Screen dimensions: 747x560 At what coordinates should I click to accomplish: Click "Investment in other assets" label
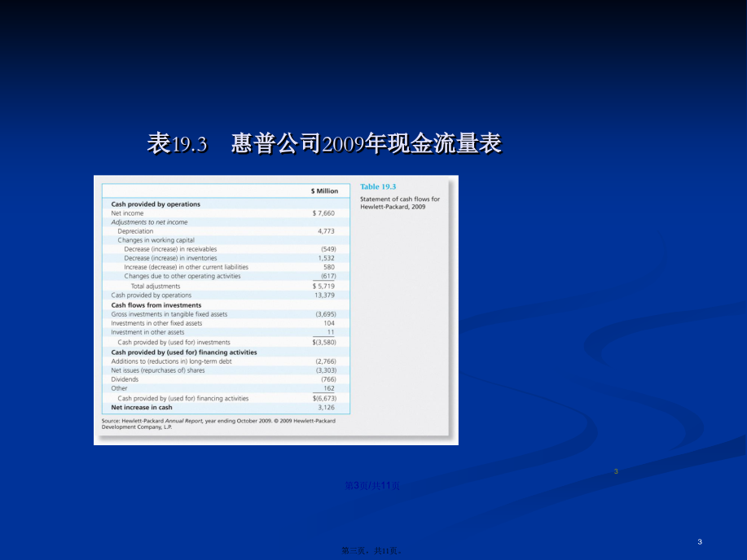point(147,333)
